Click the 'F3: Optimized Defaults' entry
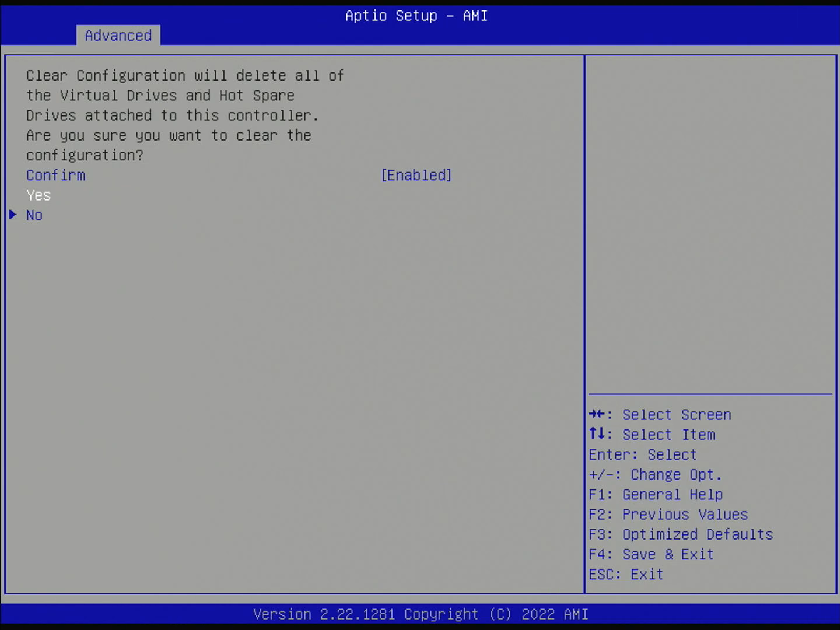This screenshot has height=630, width=840. click(x=681, y=534)
